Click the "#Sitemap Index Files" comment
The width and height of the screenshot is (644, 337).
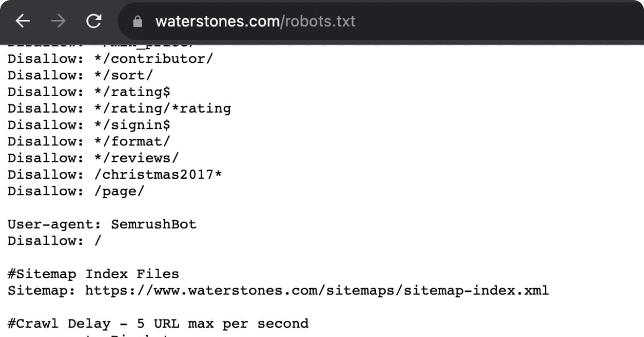[92, 274]
